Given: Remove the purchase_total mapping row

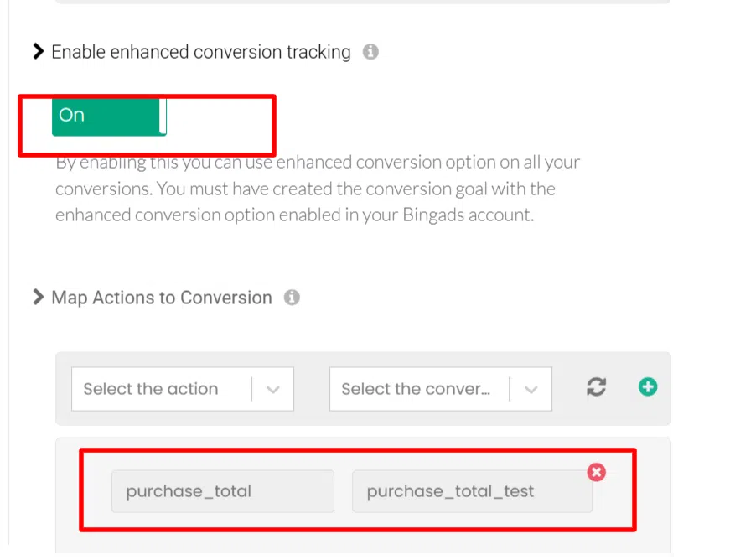Looking at the screenshot, I should coord(596,472).
